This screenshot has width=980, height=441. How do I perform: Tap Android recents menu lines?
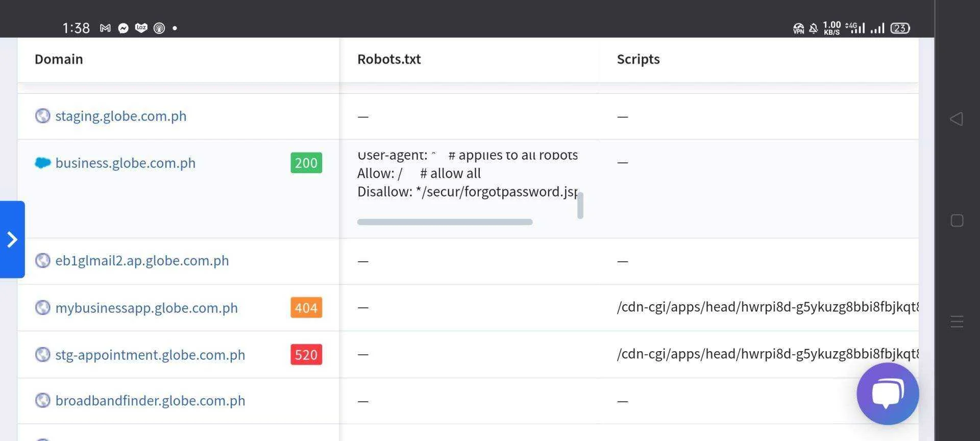[x=957, y=322]
